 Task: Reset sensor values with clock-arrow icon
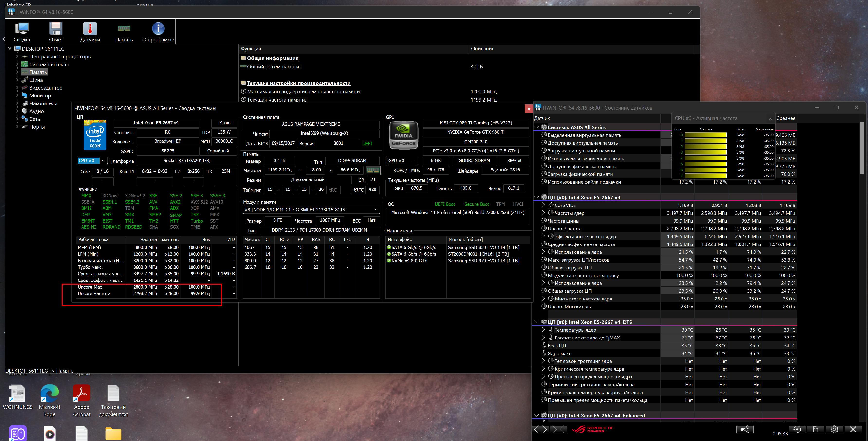coord(797,429)
